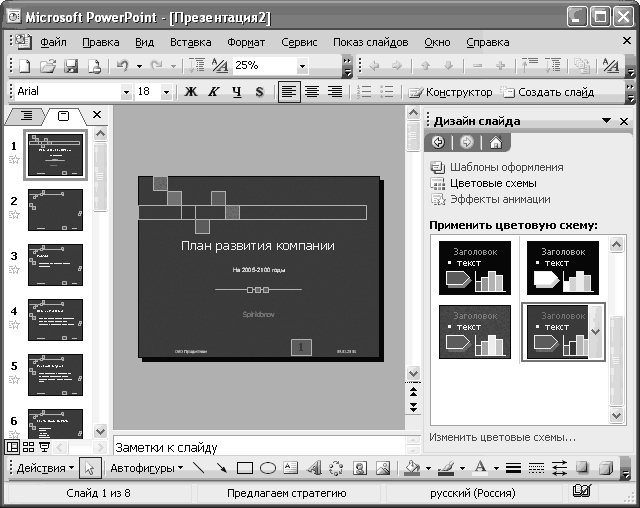Image resolution: width=640 pixels, height=508 pixels.
Task: Go back in the task pane
Action: tap(438, 142)
